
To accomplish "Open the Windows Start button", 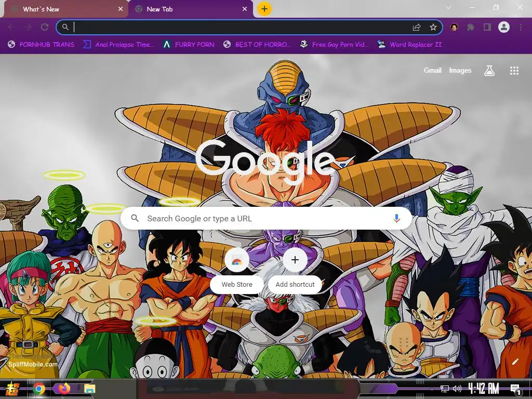I will [12, 389].
